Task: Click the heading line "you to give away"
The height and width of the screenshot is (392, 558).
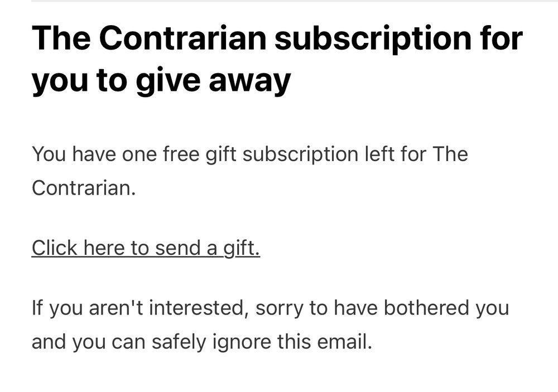Action: tap(162, 80)
